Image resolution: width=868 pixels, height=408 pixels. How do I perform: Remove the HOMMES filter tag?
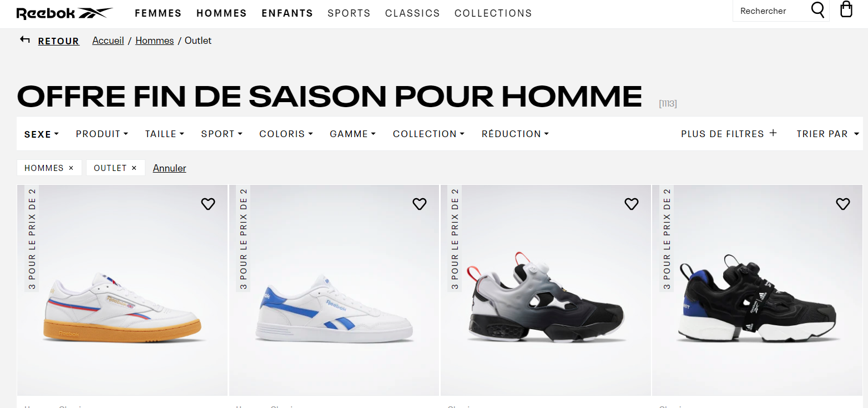pos(71,168)
